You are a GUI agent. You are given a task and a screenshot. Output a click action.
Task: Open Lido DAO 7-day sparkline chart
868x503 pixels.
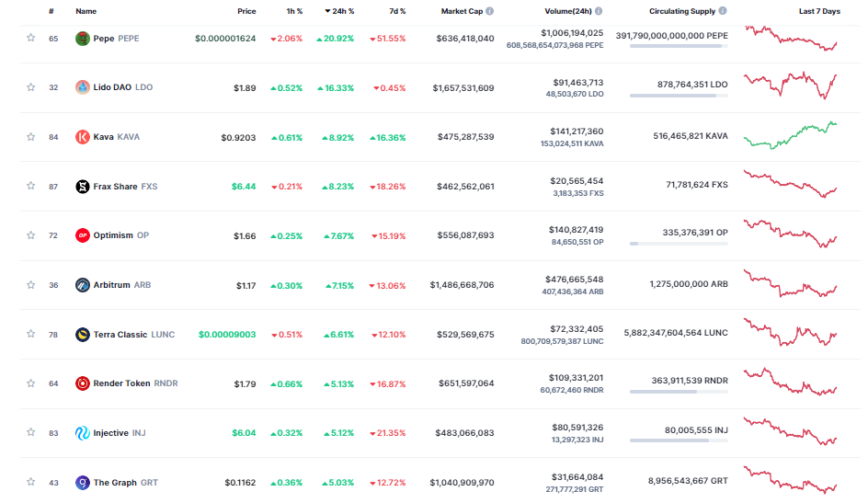click(791, 86)
